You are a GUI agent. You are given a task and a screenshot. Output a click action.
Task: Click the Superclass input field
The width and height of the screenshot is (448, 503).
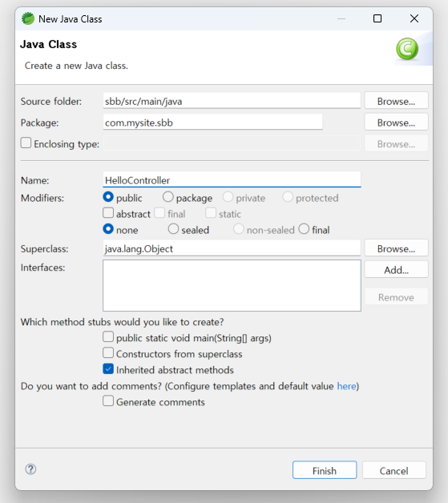[232, 248]
